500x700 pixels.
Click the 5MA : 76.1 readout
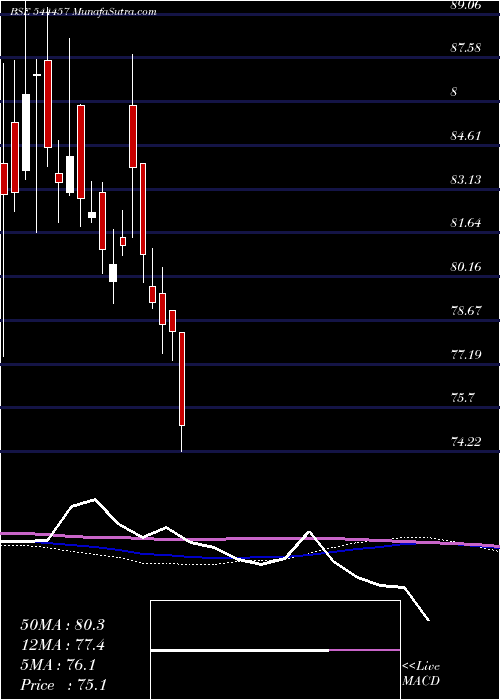[57, 665]
